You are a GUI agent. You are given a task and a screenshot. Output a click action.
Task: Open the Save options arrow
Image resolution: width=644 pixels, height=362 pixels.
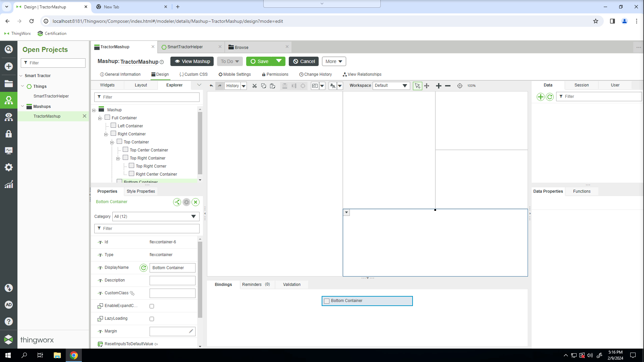[279, 61]
